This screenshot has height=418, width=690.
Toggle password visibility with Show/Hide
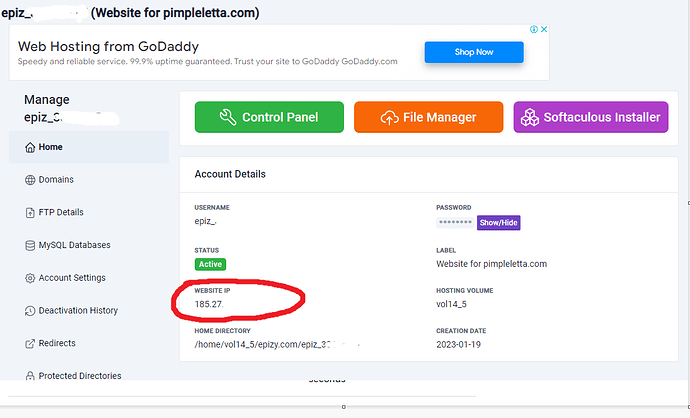(498, 222)
